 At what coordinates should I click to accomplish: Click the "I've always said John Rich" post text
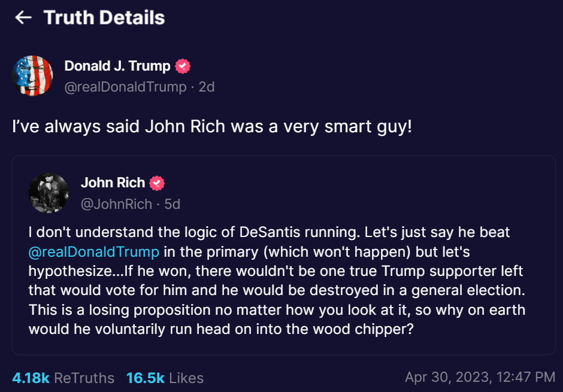tap(212, 127)
